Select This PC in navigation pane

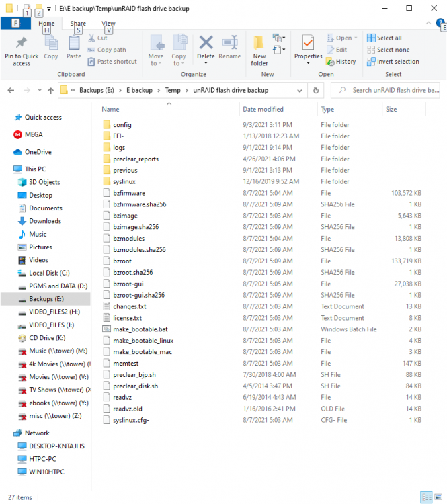pyautogui.click(x=30, y=169)
